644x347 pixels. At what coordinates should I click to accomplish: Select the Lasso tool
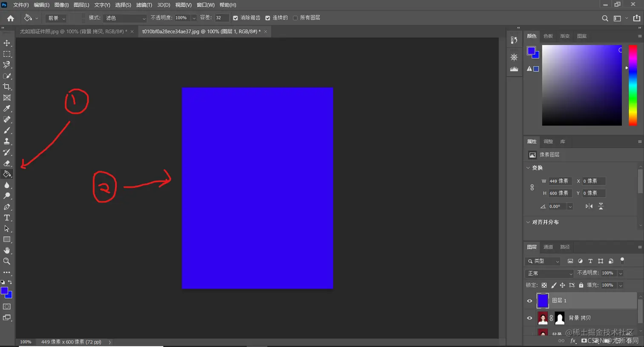7,65
